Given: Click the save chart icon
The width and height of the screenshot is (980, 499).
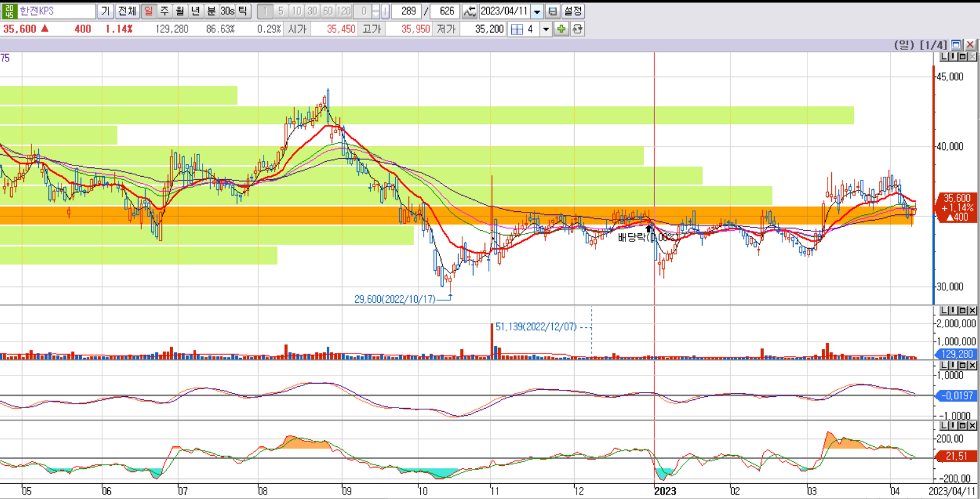Looking at the screenshot, I should 552,11.
